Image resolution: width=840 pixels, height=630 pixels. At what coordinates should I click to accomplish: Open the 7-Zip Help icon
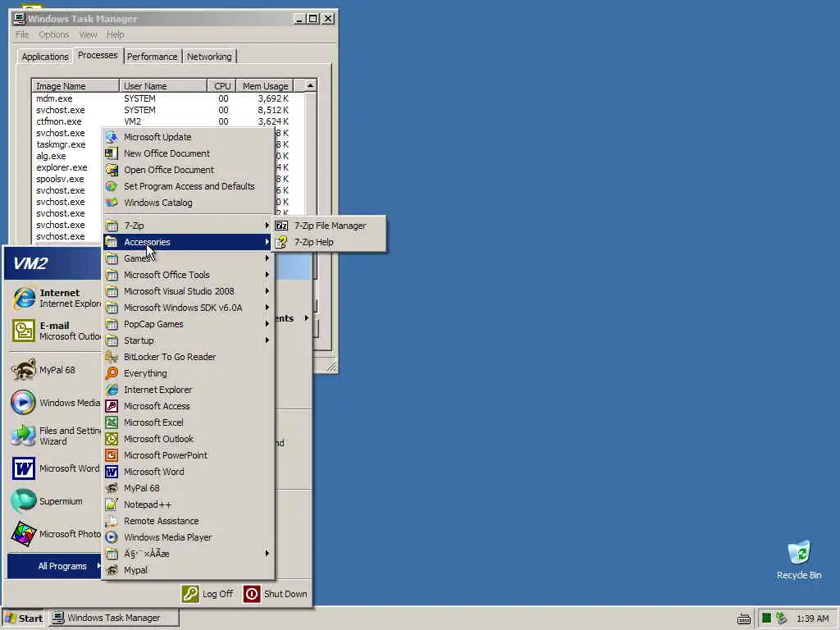click(x=281, y=242)
